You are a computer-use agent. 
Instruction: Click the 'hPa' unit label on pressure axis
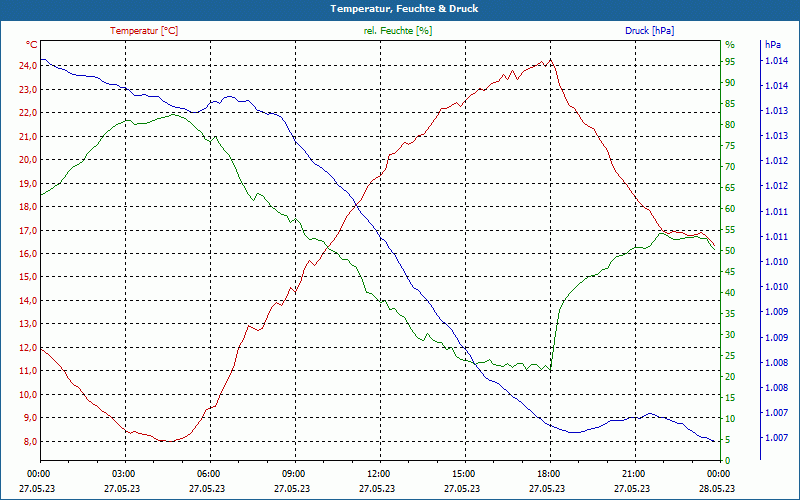[772, 45]
